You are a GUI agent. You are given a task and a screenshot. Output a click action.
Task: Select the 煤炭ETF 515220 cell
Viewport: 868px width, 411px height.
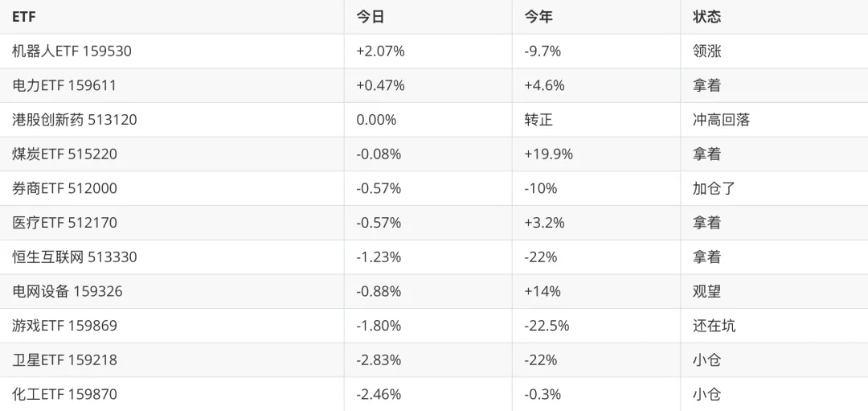coord(65,154)
